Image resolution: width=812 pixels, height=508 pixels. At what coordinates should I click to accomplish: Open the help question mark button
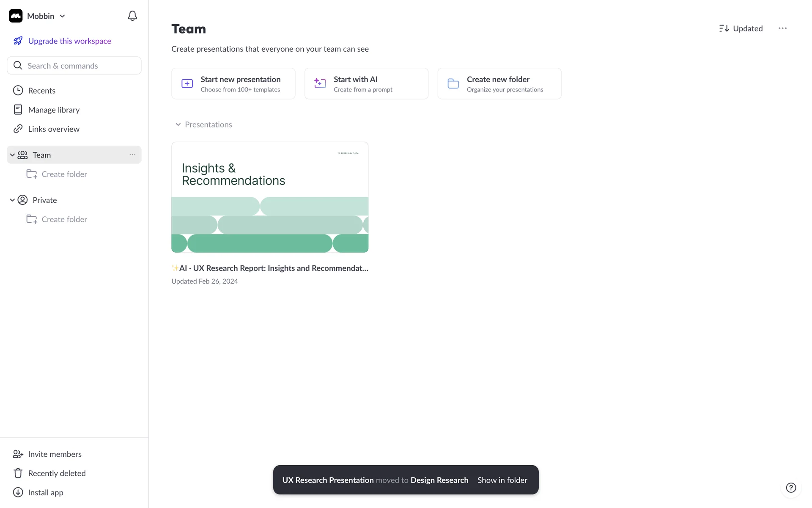(x=790, y=488)
